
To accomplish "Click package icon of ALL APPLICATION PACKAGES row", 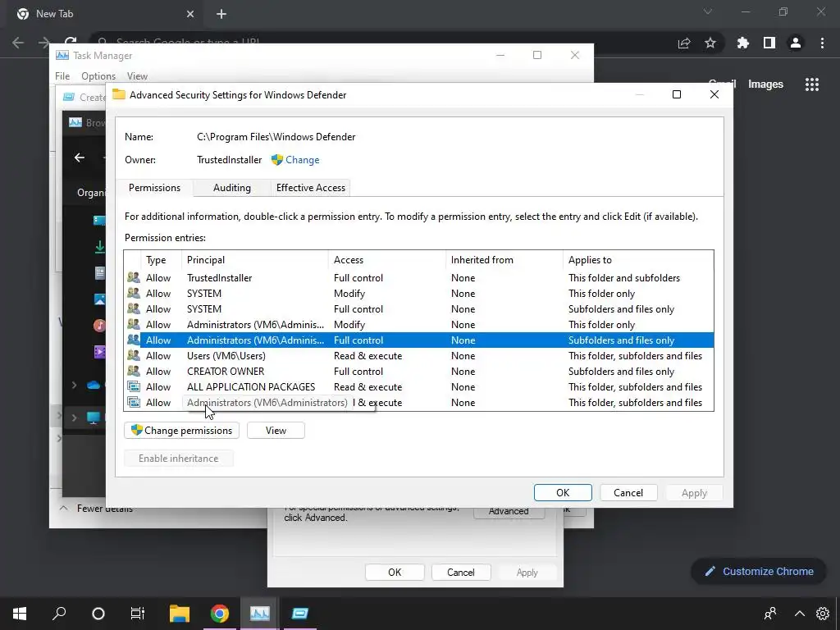I will 134,386.
